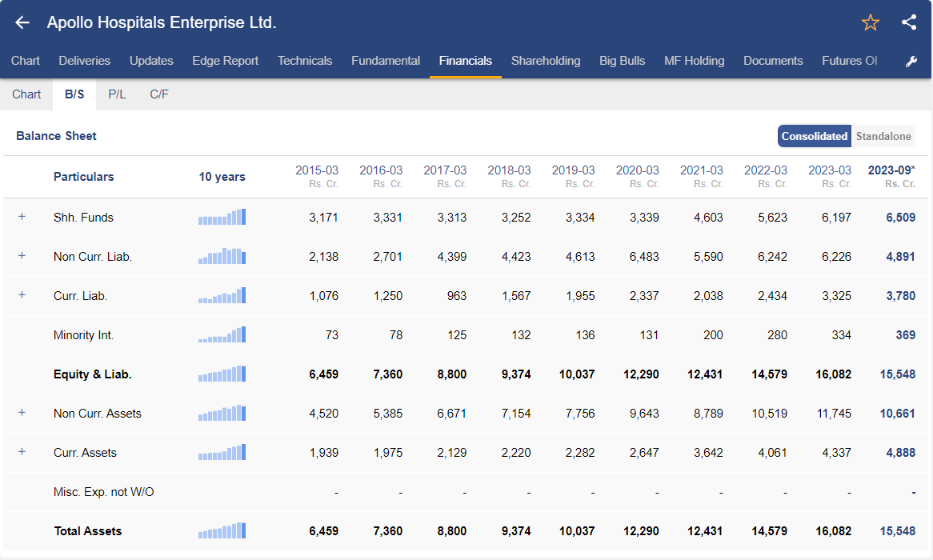The width and height of the screenshot is (933, 560).
Task: Open the Edge Report tab
Action: (x=225, y=61)
